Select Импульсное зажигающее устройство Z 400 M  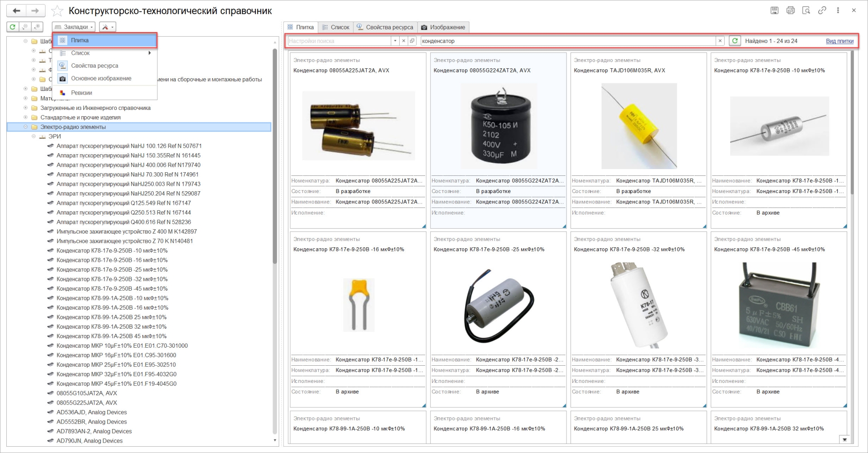[127, 231]
